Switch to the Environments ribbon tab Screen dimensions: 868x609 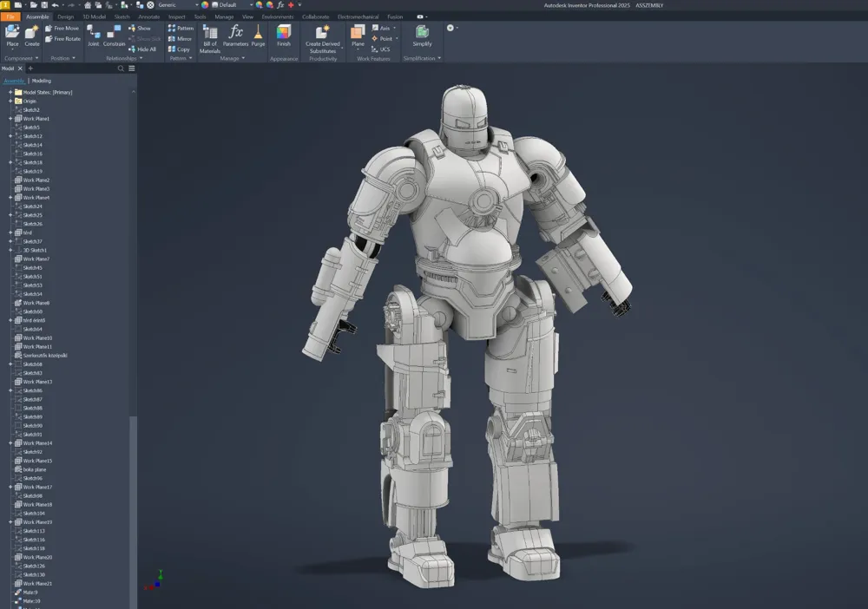click(278, 16)
